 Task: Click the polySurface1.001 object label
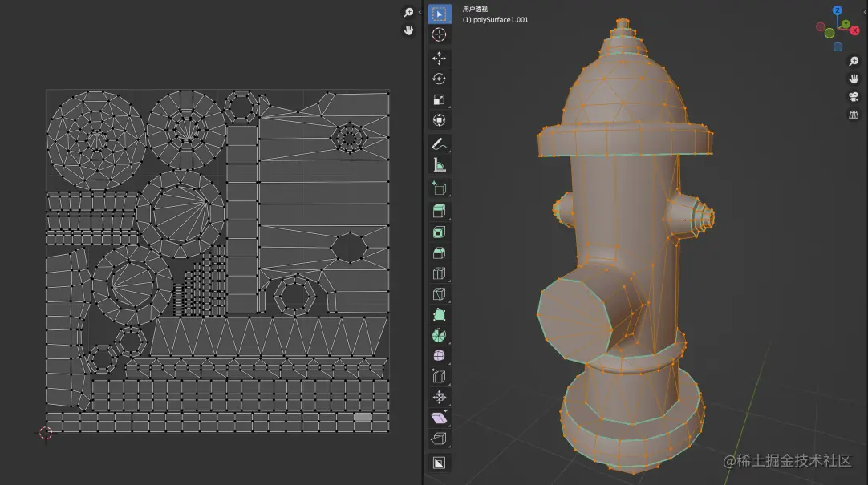[501, 20]
